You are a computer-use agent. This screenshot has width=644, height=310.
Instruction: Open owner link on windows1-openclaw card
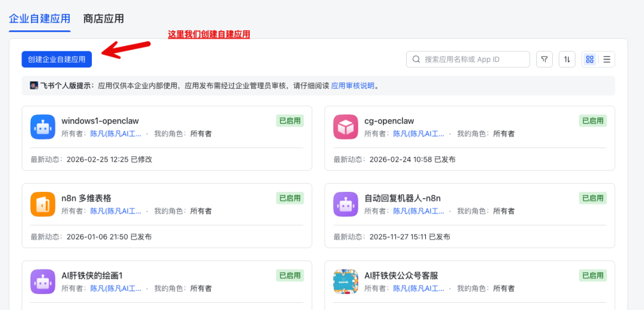116,134
